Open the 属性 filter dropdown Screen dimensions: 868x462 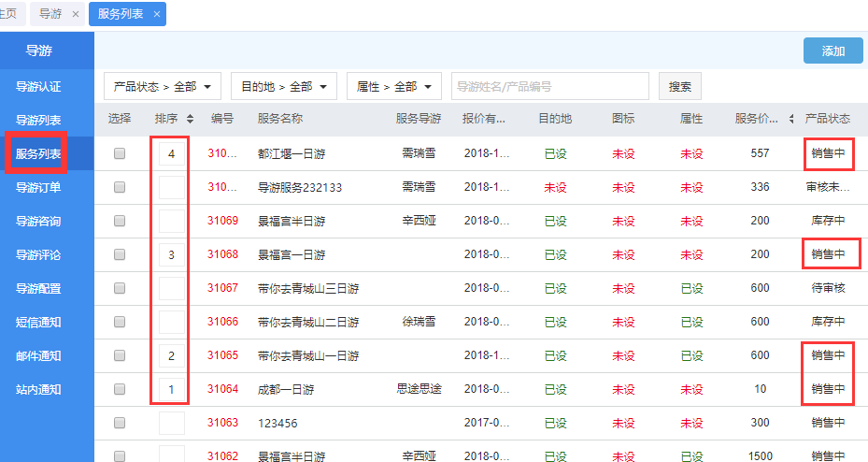(393, 86)
